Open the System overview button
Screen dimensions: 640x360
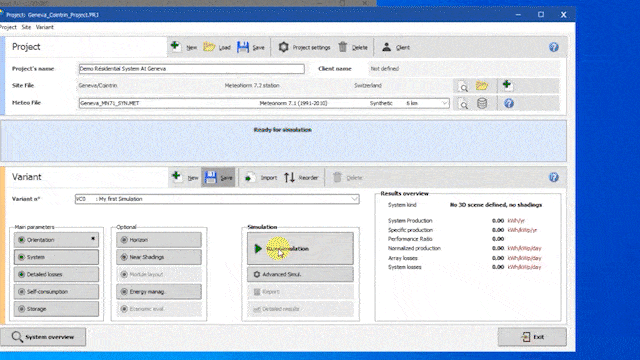coord(43,337)
